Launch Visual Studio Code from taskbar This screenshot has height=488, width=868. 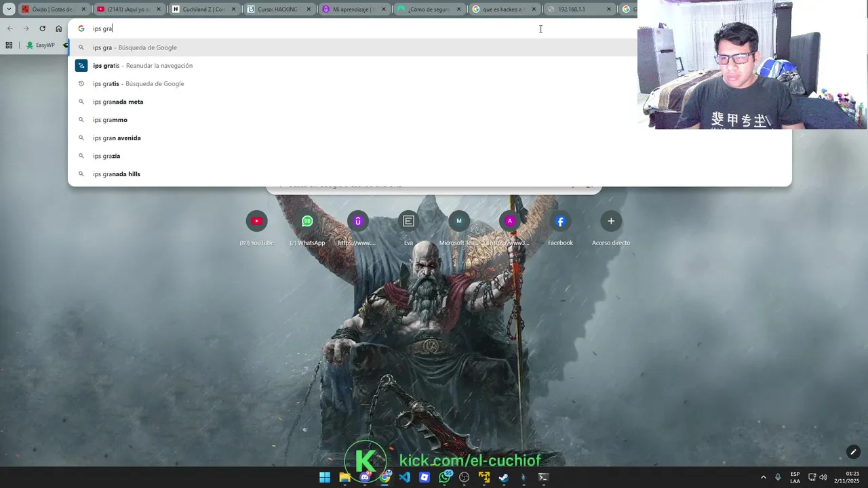pyautogui.click(x=405, y=477)
